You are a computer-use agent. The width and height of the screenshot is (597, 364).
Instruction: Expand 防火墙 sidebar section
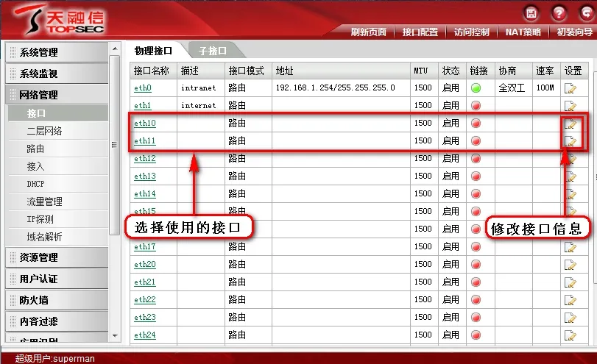point(57,300)
